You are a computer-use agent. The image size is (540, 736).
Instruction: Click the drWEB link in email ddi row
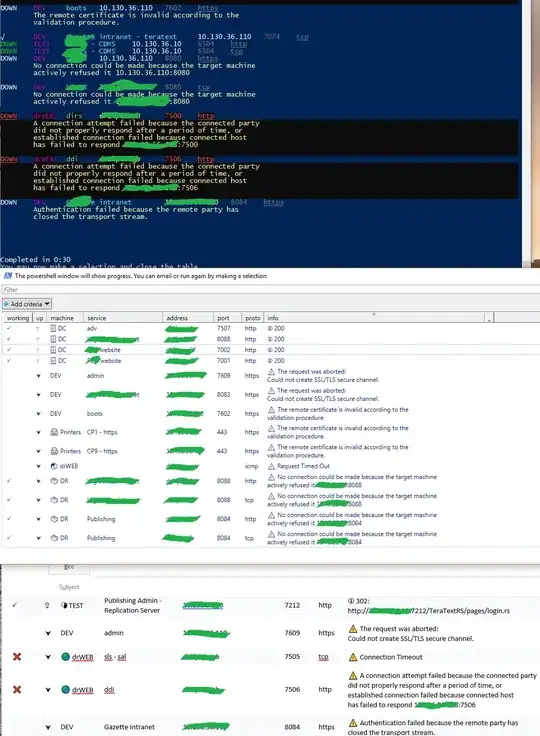tap(83, 690)
